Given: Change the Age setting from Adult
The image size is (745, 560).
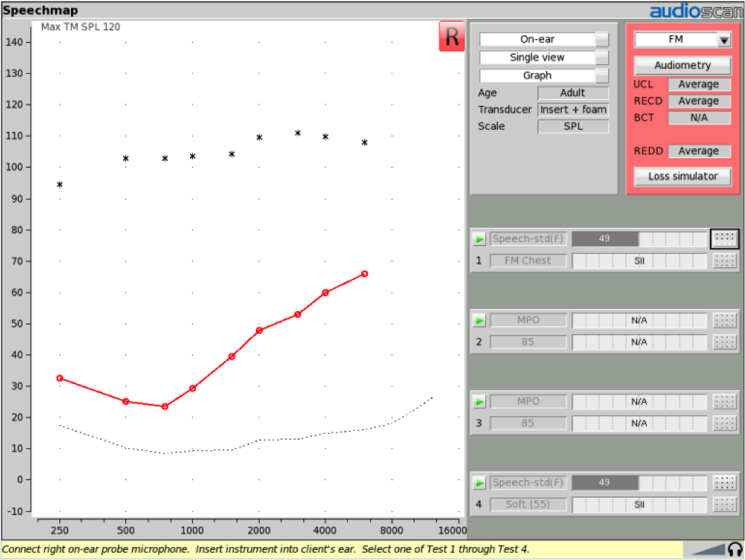Looking at the screenshot, I should pyautogui.click(x=573, y=93).
